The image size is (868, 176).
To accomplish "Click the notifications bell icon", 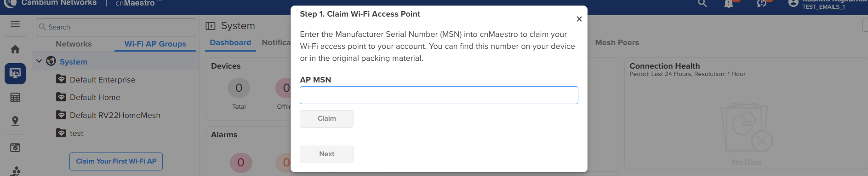I will [729, 4].
